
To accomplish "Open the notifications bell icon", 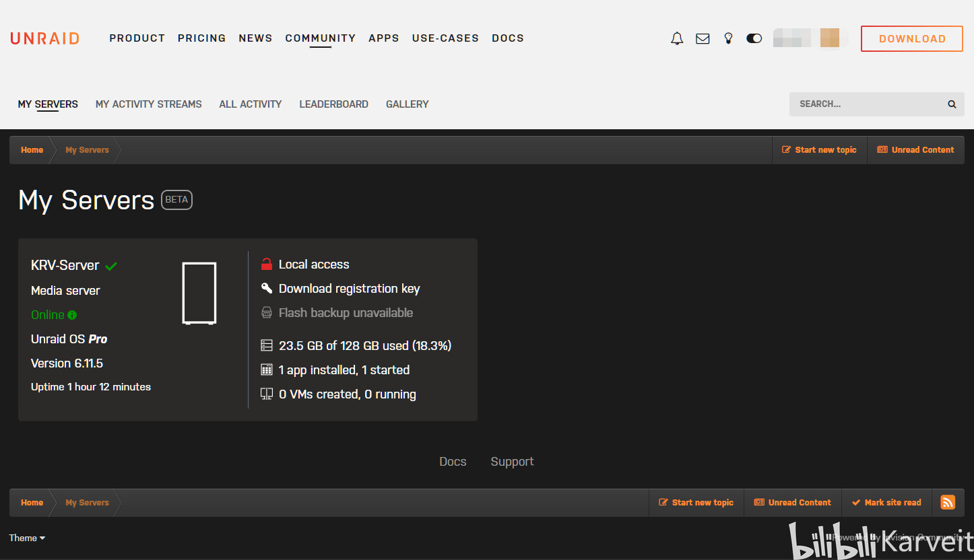I will pyautogui.click(x=677, y=38).
